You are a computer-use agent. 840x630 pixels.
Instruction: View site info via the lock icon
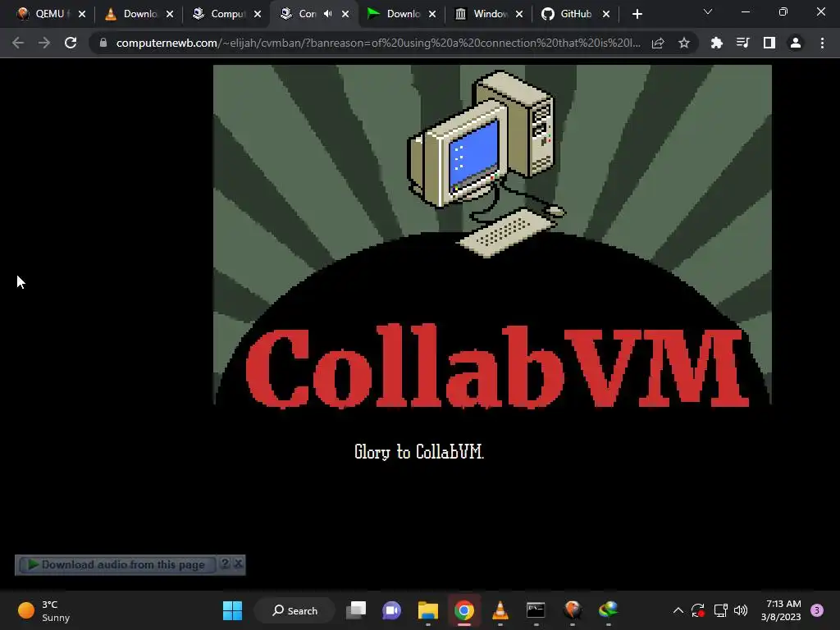click(103, 43)
